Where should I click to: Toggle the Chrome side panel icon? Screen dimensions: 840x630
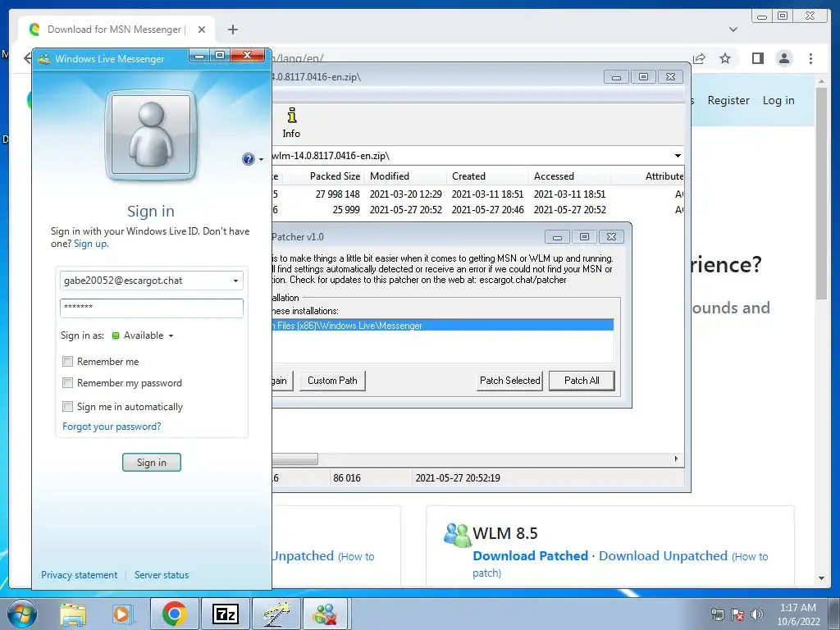pyautogui.click(x=757, y=58)
